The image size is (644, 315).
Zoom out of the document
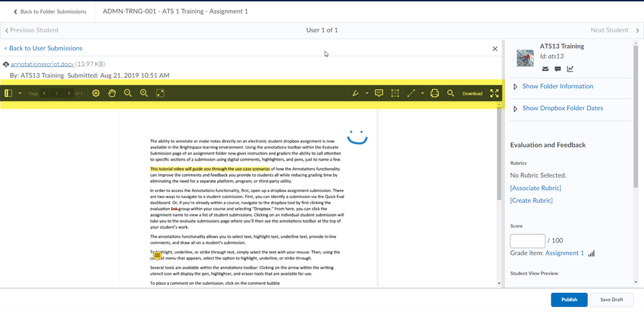click(128, 93)
